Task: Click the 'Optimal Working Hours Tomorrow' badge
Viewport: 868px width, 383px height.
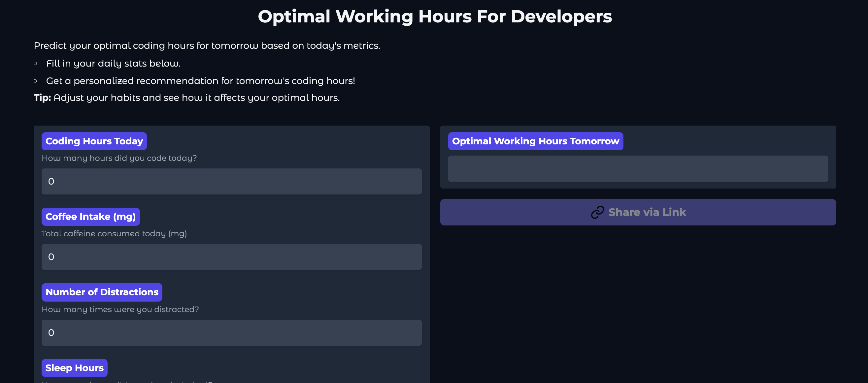Action: [x=535, y=141]
